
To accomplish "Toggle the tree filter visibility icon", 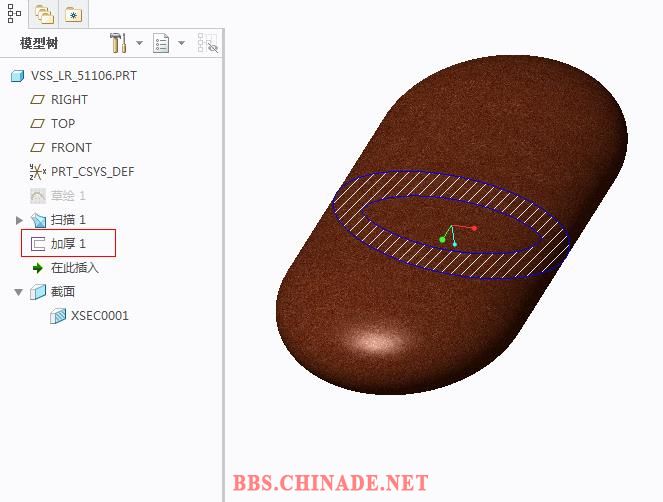I will click(208, 43).
